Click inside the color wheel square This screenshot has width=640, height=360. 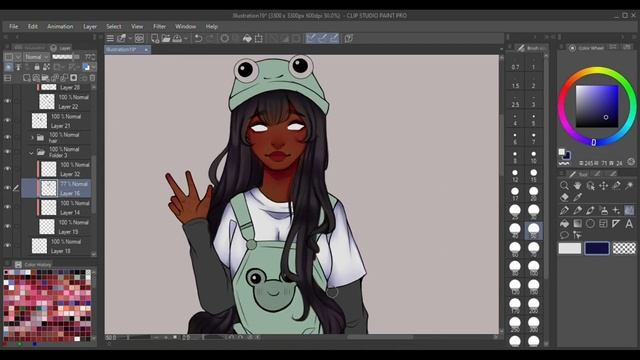point(597,106)
